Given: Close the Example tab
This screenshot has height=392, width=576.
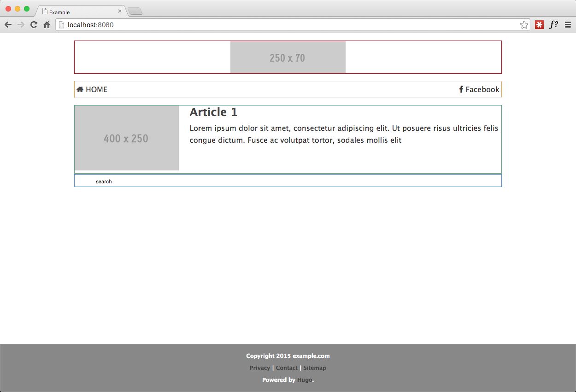Looking at the screenshot, I should tap(120, 11).
